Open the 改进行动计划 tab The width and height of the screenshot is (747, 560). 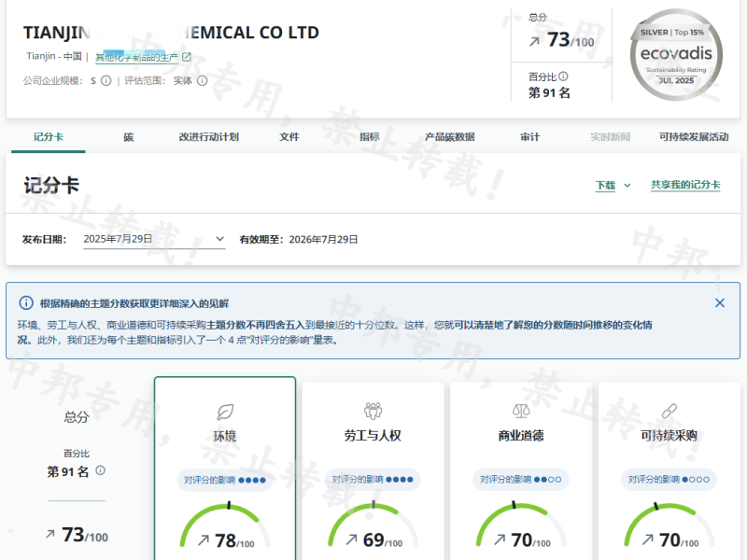point(208,137)
